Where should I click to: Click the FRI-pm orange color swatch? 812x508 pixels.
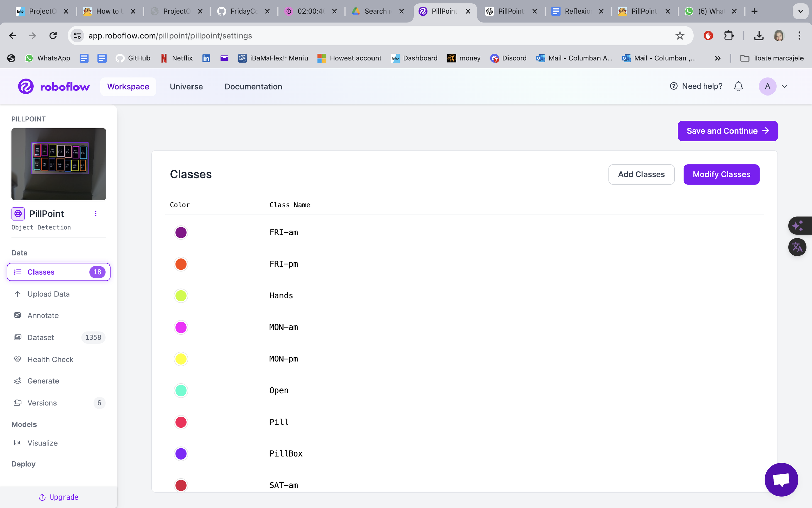click(181, 264)
